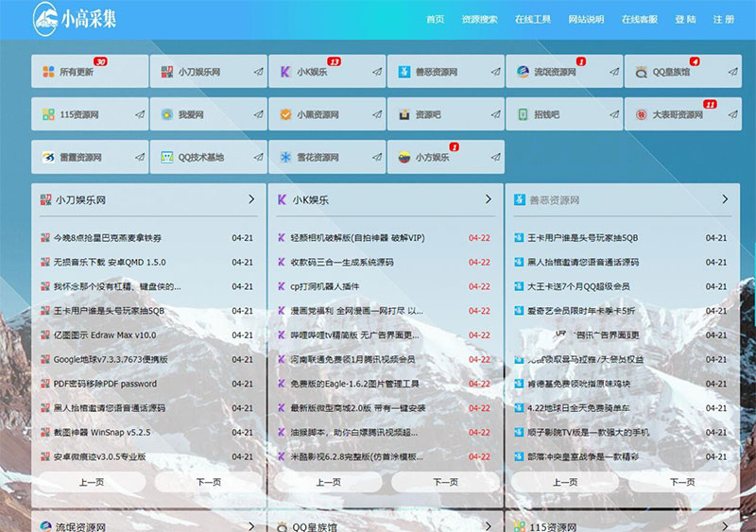
Task: Click the snowflake icon beside 雪花资源网
Action: (x=284, y=157)
